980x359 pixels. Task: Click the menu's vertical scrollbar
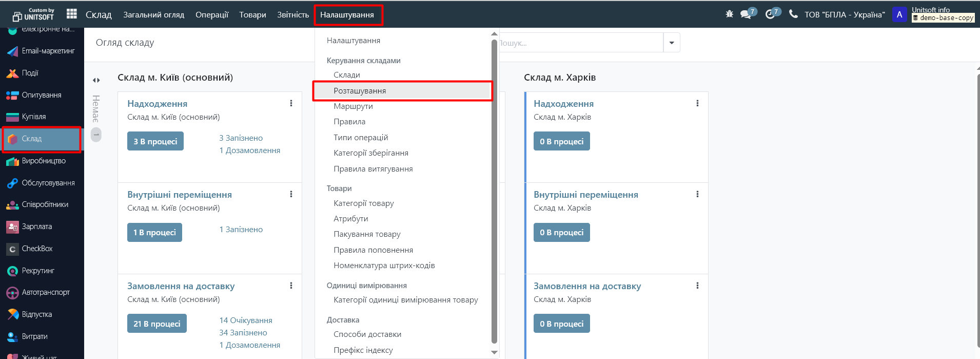[494, 190]
